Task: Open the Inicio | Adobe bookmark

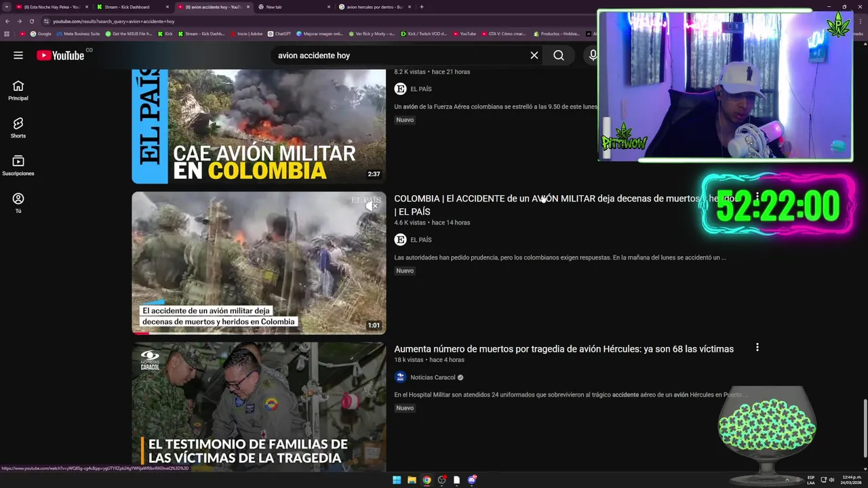Action: tap(246, 33)
